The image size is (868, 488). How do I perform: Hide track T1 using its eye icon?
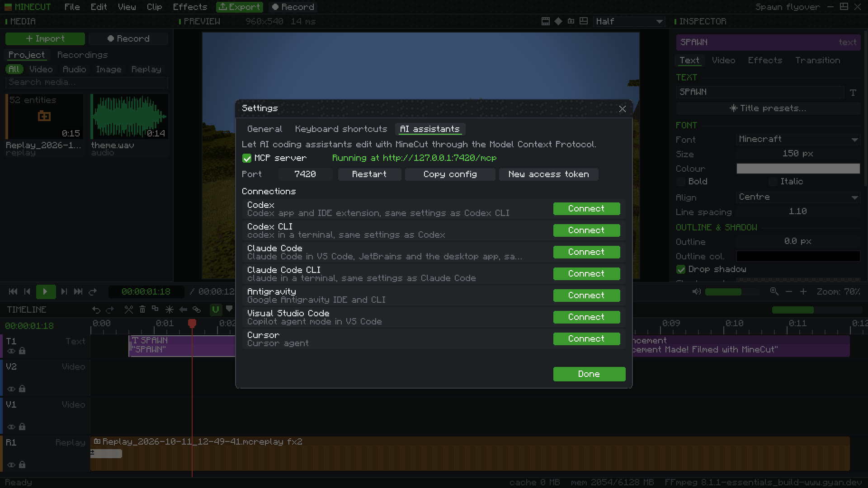[11, 351]
